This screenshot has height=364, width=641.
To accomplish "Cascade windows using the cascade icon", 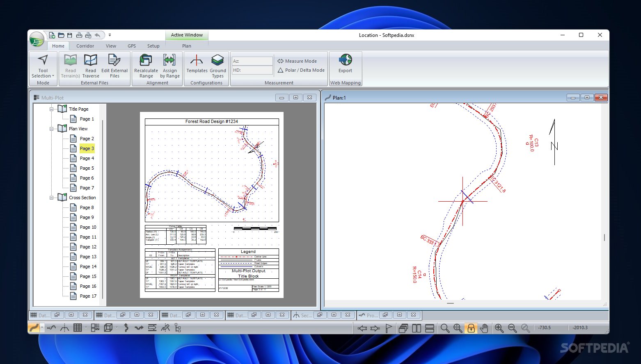I will tap(403, 328).
